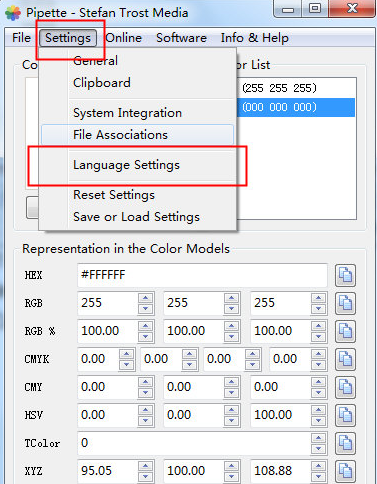
Task: Copy the RGB value to clipboard
Action: pos(345,303)
